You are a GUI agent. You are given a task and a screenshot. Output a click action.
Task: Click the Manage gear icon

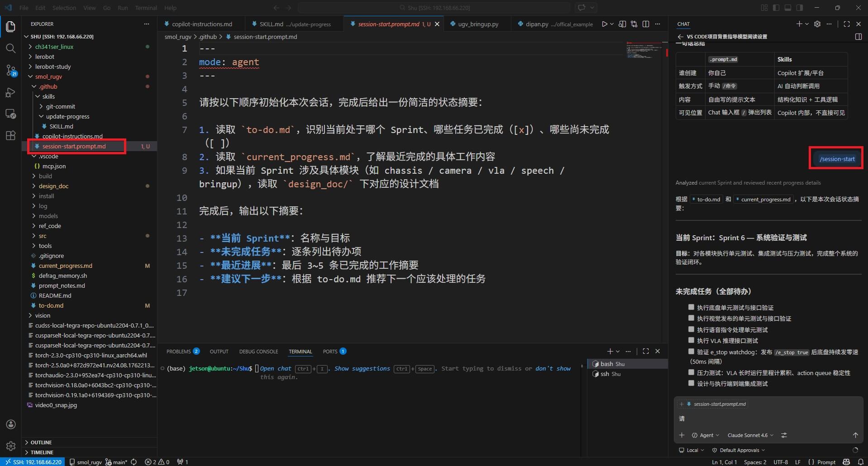10,446
